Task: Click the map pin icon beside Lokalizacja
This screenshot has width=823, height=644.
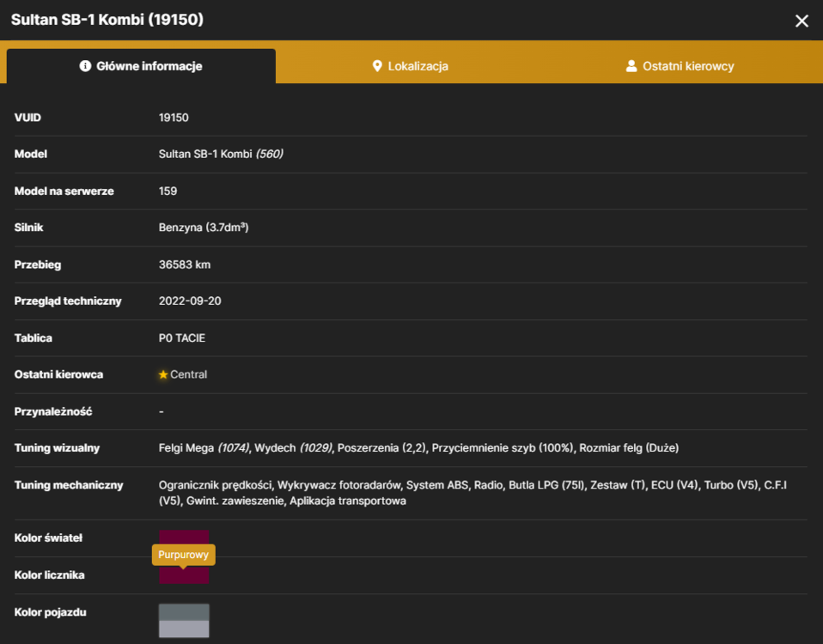Action: click(377, 66)
